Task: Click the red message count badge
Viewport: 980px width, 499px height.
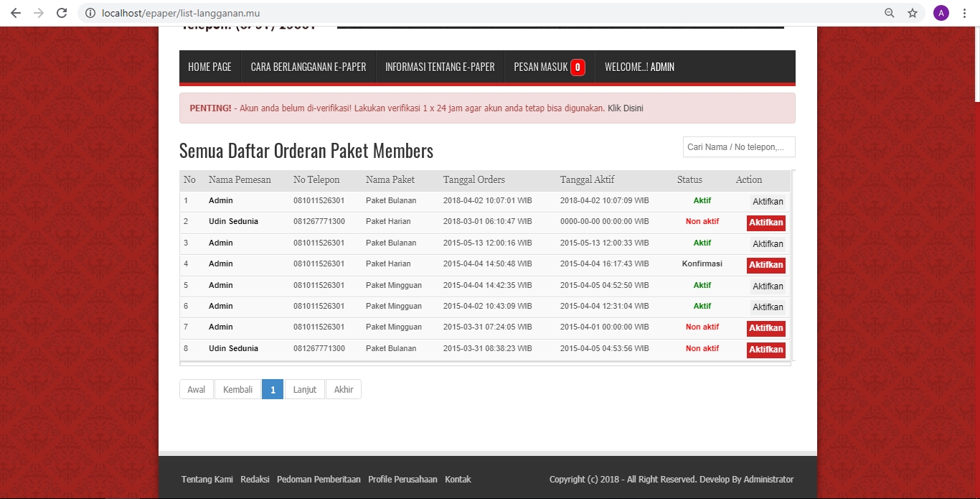Action: click(578, 67)
